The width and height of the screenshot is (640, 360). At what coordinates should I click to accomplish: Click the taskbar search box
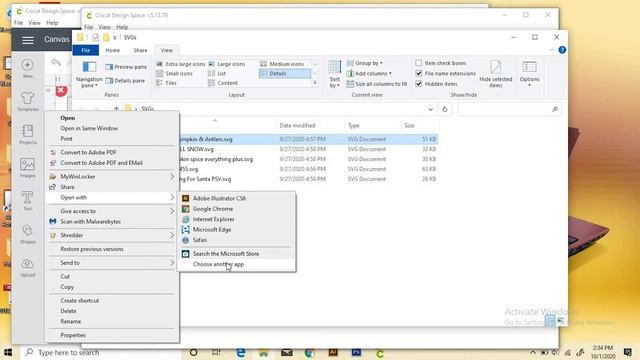point(100,352)
